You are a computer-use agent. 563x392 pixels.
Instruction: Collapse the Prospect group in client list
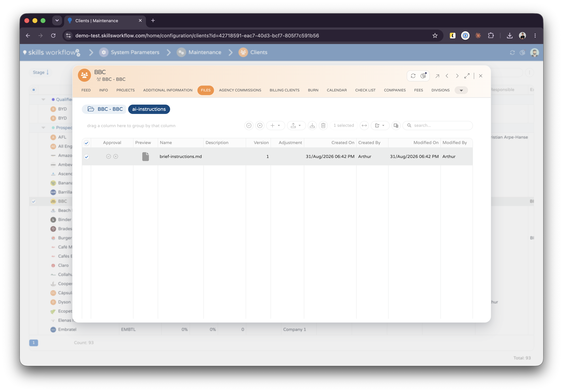click(x=43, y=128)
